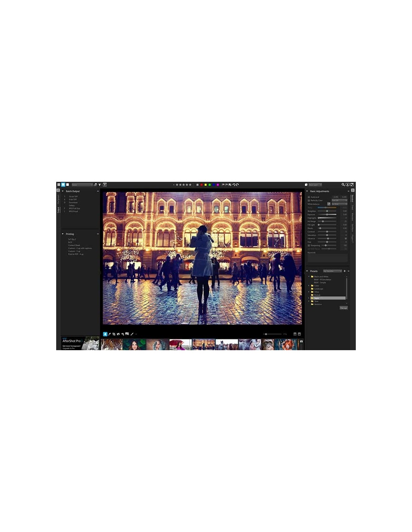Image resolution: width=412 pixels, height=532 pixels.
Task: Select the line straighten tool
Action: (x=132, y=334)
